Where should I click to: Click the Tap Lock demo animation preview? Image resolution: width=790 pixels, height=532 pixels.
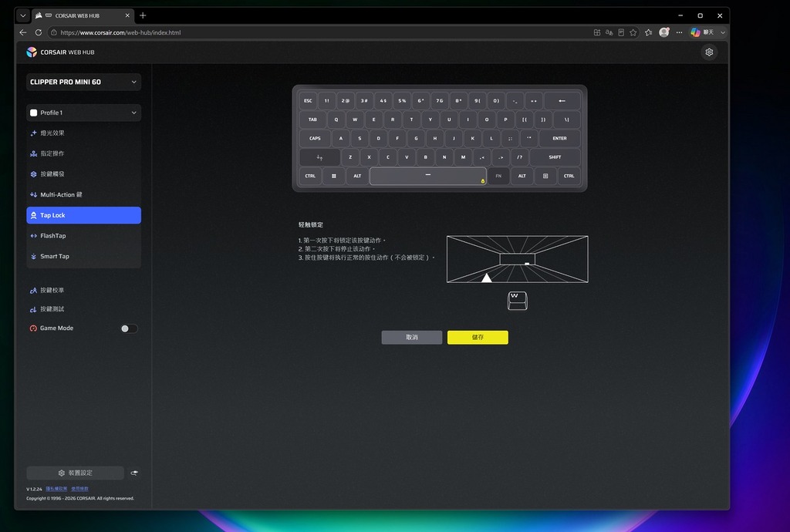point(518,259)
